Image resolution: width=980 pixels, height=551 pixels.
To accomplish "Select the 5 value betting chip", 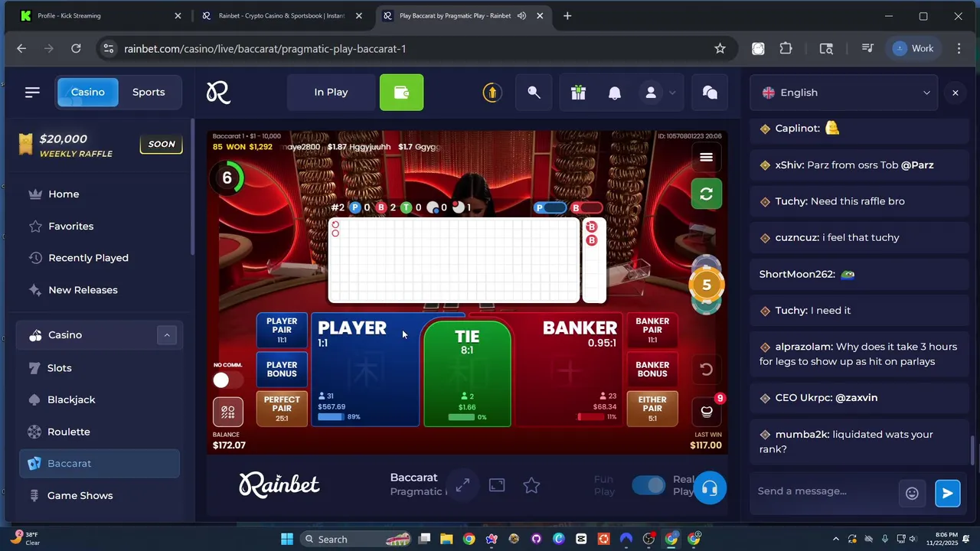I will 706,285.
